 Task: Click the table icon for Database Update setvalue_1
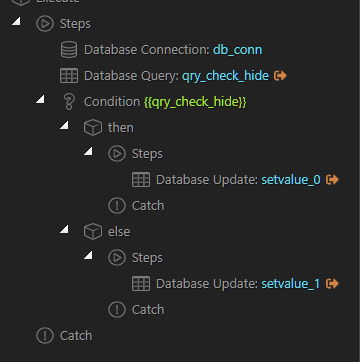coord(141,284)
